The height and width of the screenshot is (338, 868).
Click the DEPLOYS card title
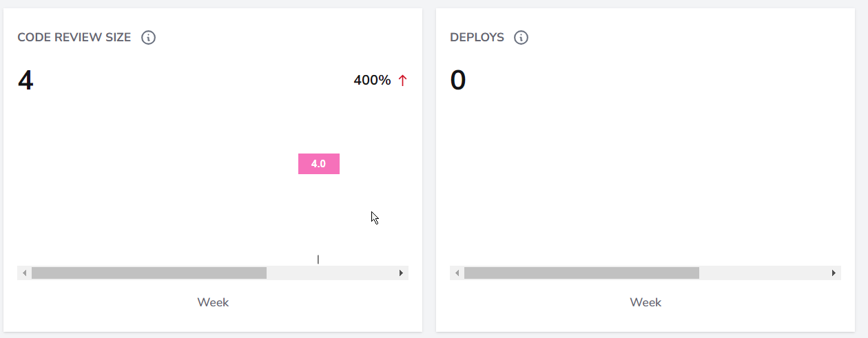pos(477,38)
